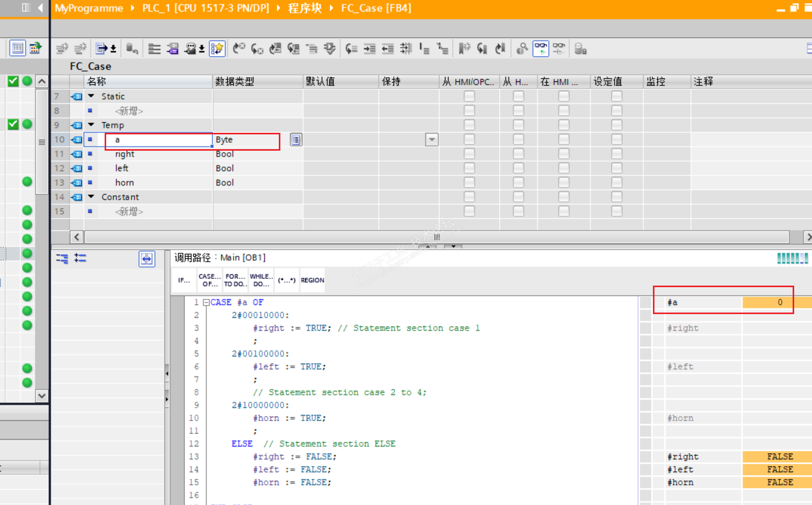This screenshot has width=812, height=505.
Task: Click the set bookmark flag icon
Action: click(464, 49)
